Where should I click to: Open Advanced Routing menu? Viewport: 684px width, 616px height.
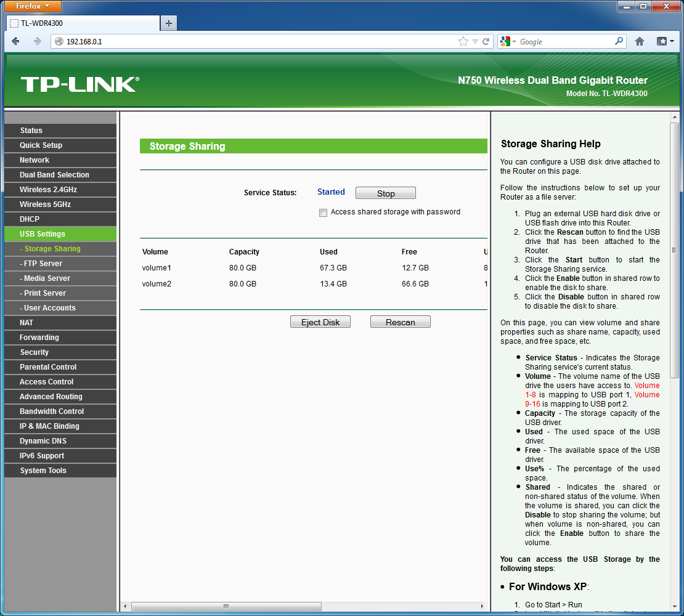tap(60, 397)
